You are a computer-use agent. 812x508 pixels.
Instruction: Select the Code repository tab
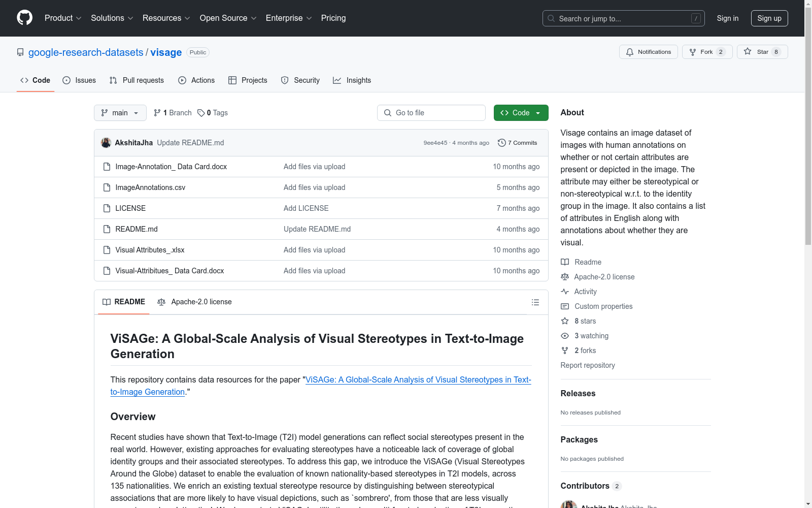click(x=36, y=80)
